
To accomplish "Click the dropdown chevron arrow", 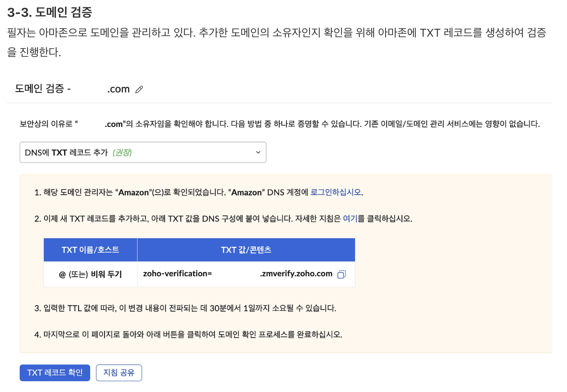I will 258,152.
